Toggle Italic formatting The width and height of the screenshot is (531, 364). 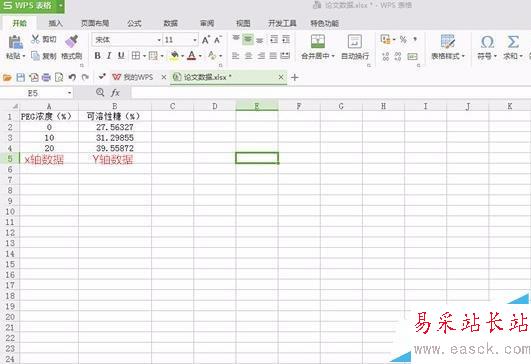click(109, 56)
